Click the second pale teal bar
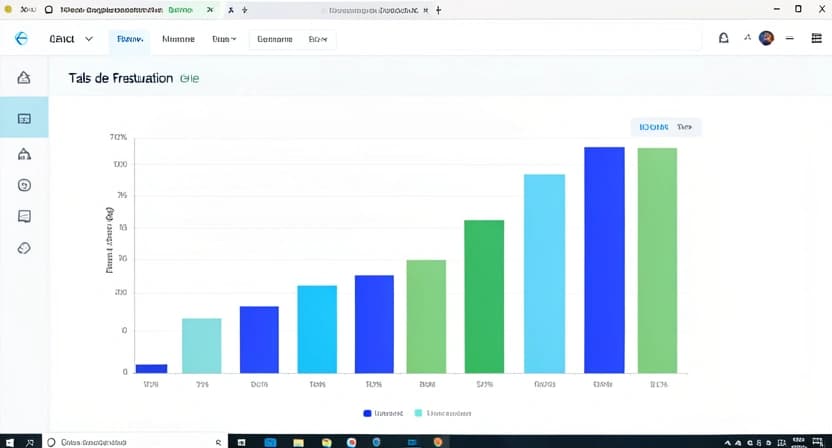The height and width of the screenshot is (448, 832). (202, 346)
